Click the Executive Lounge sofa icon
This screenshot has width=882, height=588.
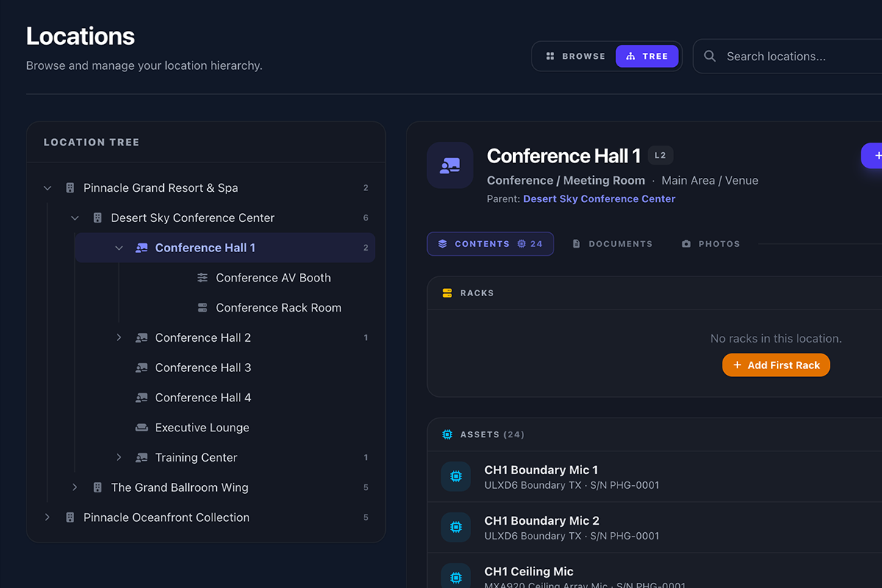(142, 428)
